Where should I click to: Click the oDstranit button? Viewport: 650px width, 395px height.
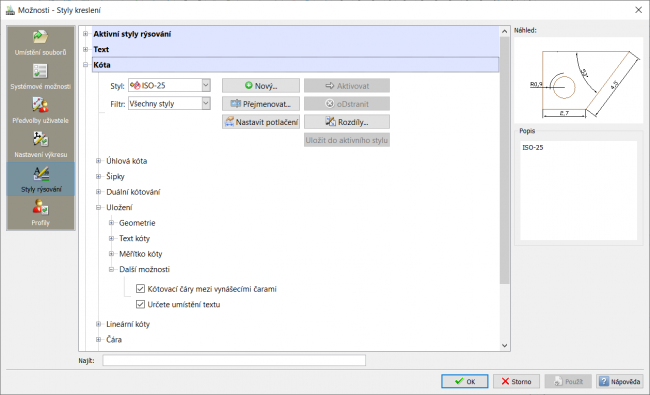[x=347, y=104]
